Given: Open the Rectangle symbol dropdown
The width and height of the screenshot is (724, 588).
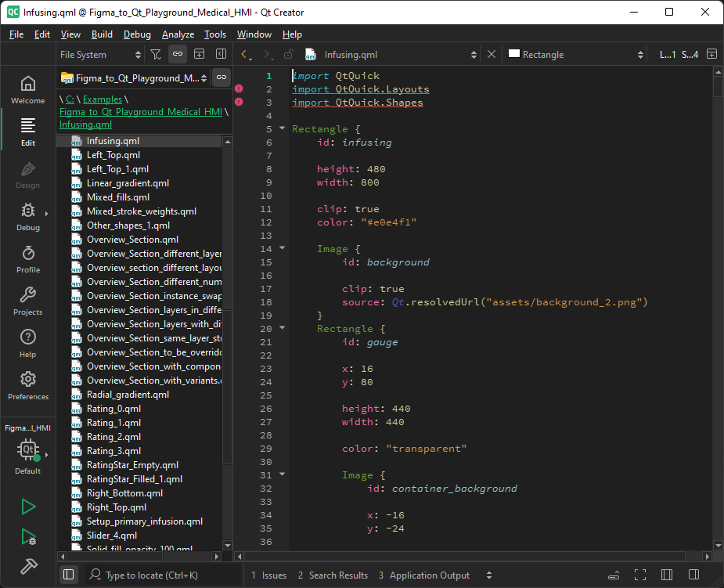Looking at the screenshot, I should [576, 55].
